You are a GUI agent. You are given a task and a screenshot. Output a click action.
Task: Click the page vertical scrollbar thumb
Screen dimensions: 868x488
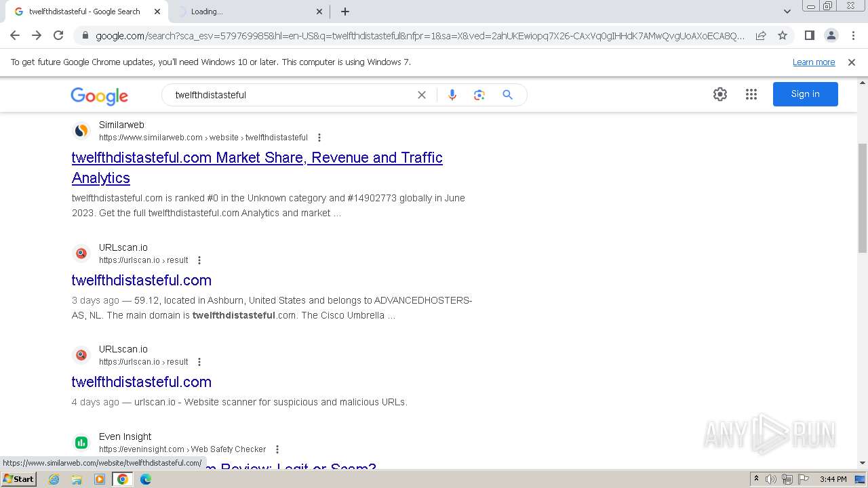[x=863, y=197]
